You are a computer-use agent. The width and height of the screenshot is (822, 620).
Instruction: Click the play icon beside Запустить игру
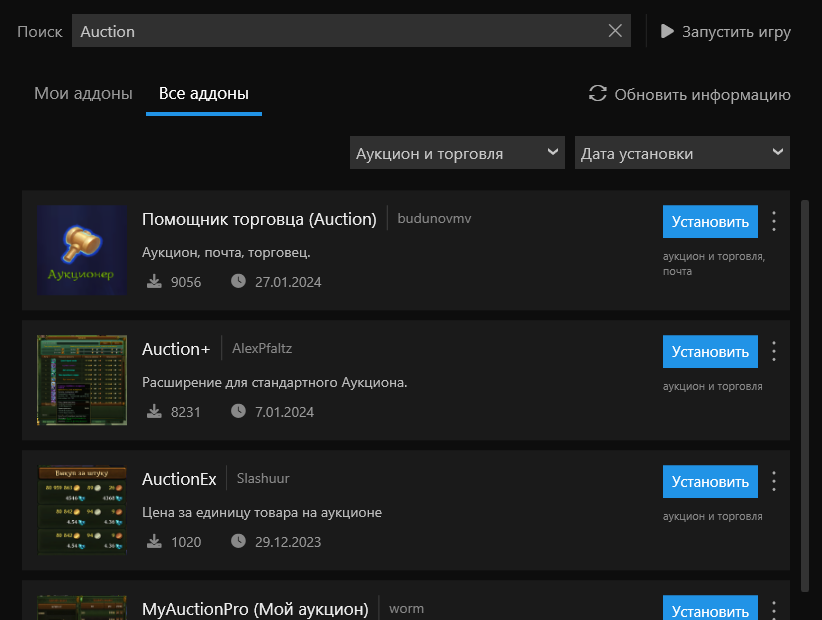(667, 31)
